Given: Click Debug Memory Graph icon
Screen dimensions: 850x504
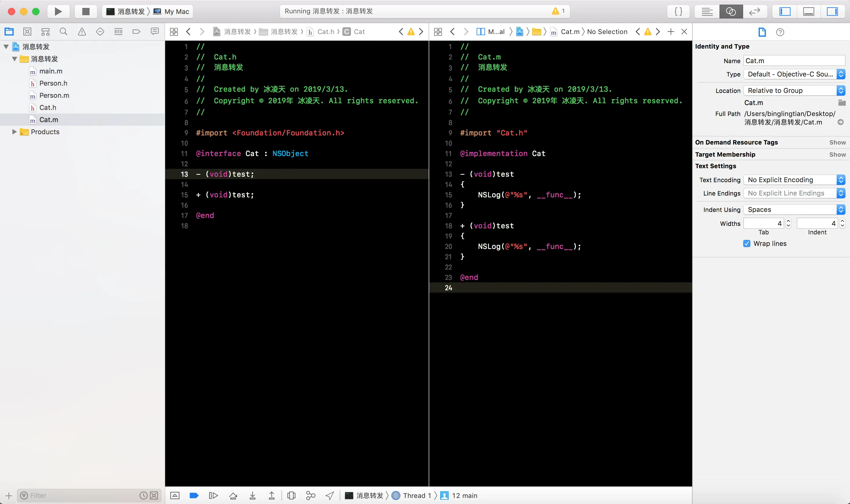Looking at the screenshot, I should (310, 495).
